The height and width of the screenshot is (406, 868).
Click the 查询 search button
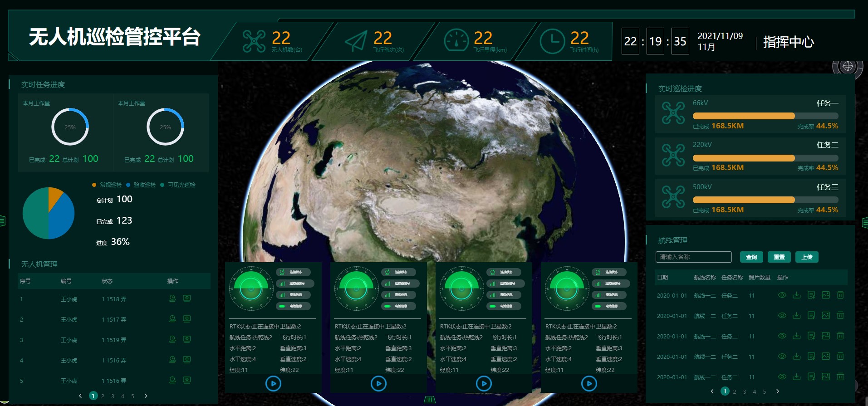click(751, 257)
